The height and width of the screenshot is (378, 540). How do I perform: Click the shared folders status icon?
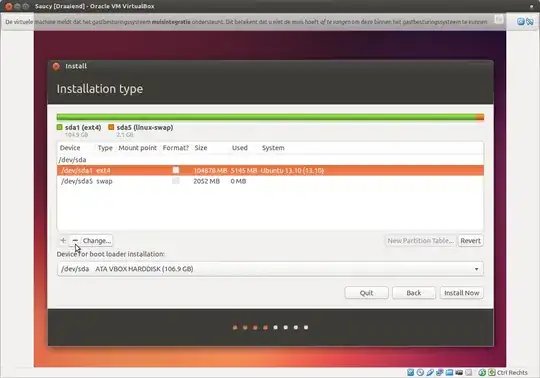(x=449, y=372)
